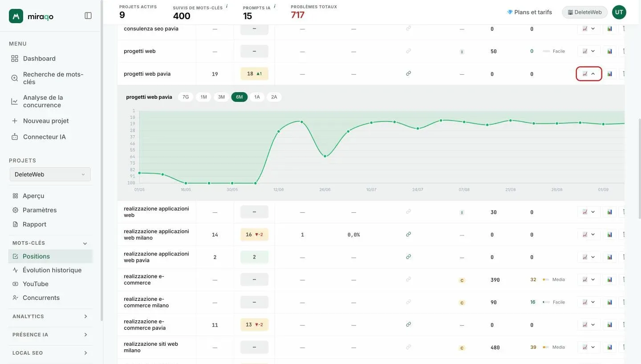The height and width of the screenshot is (364, 641).
Task: Click bar chart icon for realizzazione siti web milano
Action: click(610, 347)
